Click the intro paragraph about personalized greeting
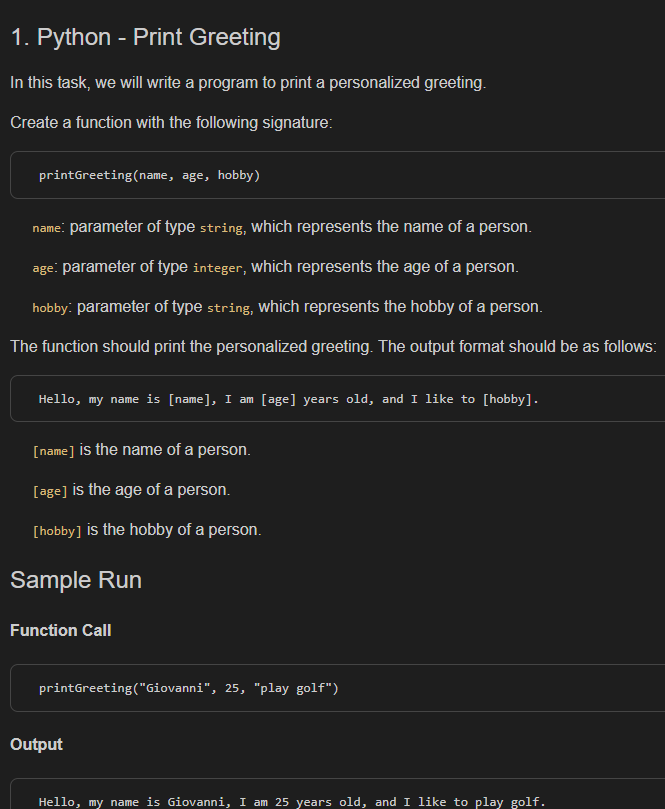Image resolution: width=665 pixels, height=809 pixels. click(x=248, y=83)
